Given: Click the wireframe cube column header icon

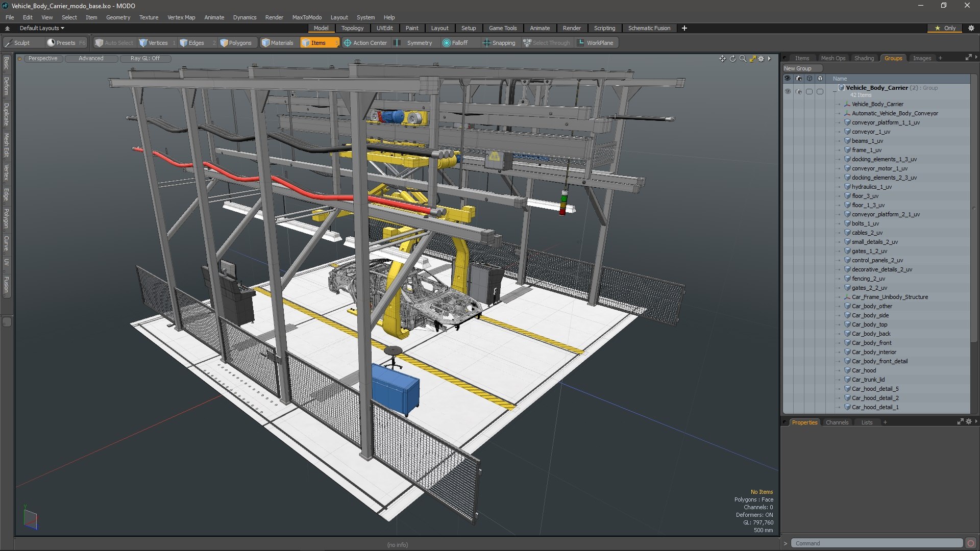Looking at the screenshot, I should tap(810, 79).
